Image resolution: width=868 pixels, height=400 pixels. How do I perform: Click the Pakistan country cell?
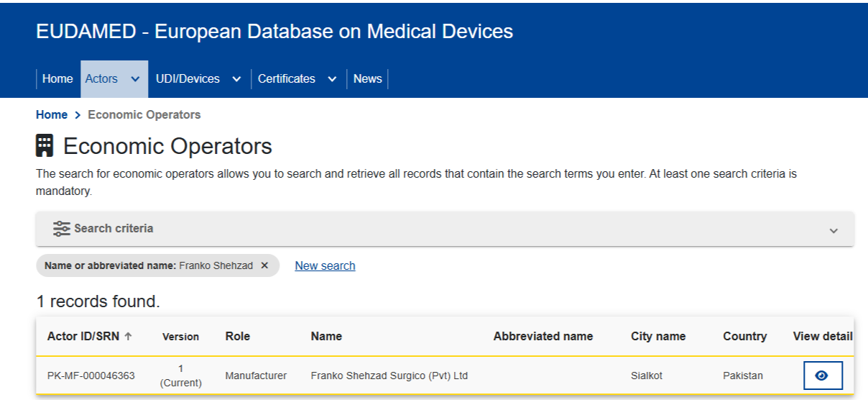743,376
